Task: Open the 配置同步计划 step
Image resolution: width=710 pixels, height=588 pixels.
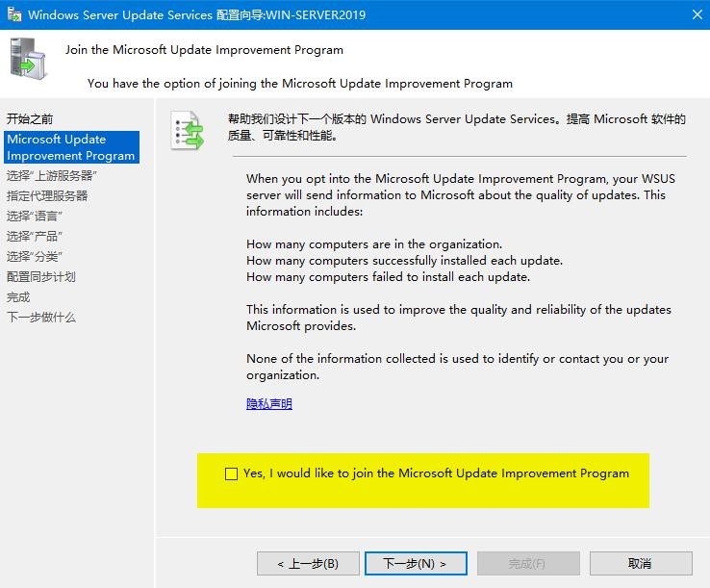Action: coord(41,276)
